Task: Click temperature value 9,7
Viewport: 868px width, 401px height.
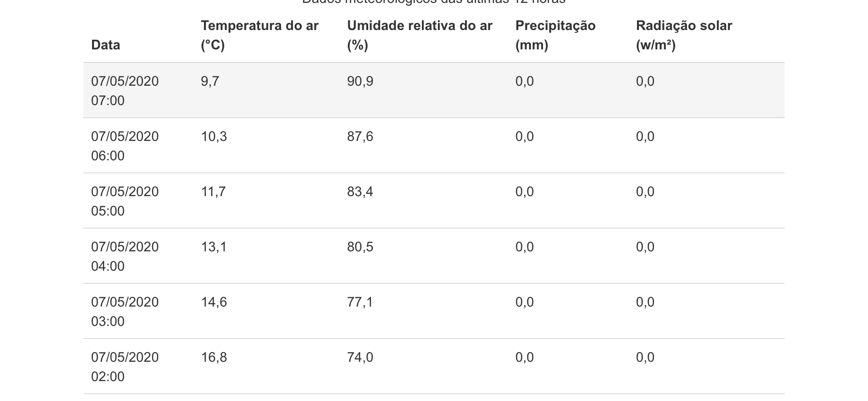Action: tap(210, 81)
